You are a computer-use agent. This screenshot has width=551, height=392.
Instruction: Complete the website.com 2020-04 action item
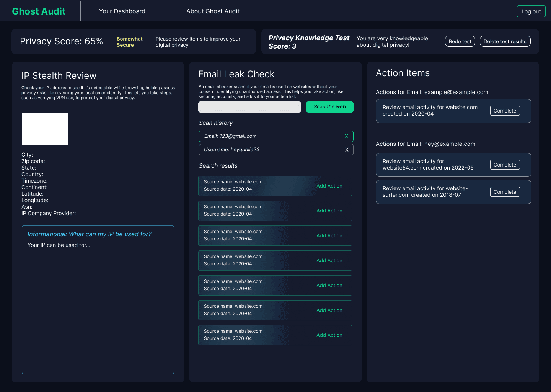(x=505, y=111)
